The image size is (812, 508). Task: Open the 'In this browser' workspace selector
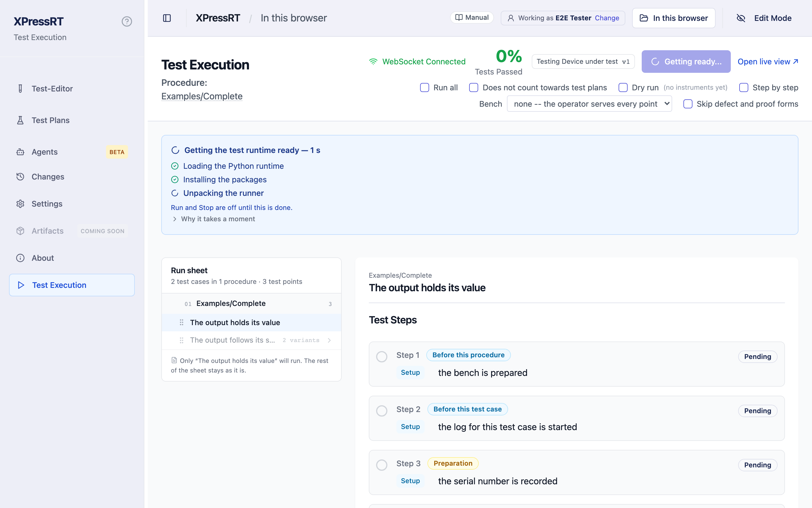(x=673, y=18)
